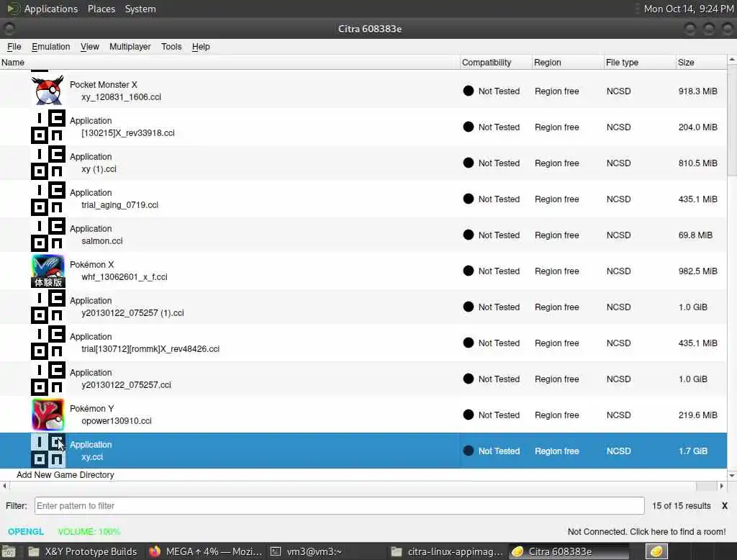This screenshot has width=737, height=560.
Task: Open Firefox MEGA taskbar entry
Action: coord(207,551)
